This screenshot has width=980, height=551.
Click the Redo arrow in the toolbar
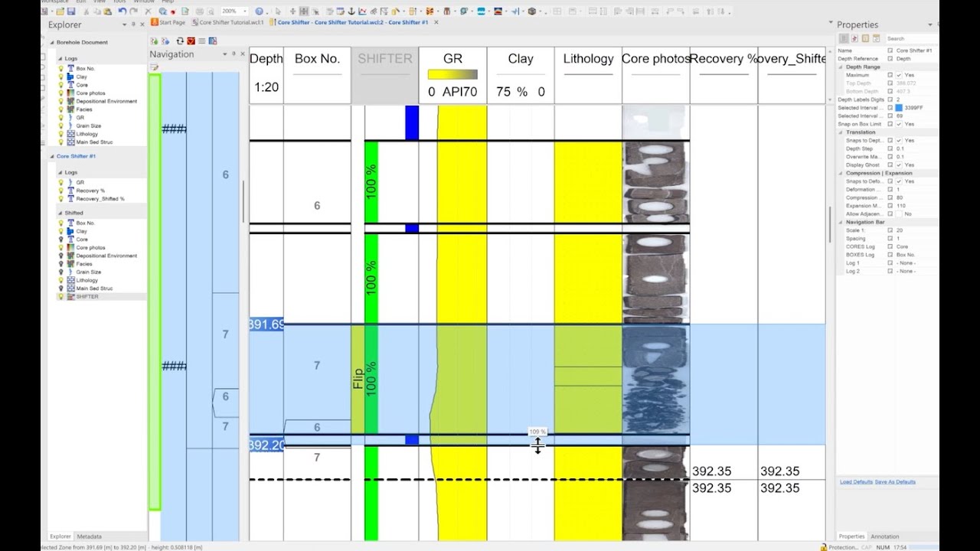[x=133, y=11]
